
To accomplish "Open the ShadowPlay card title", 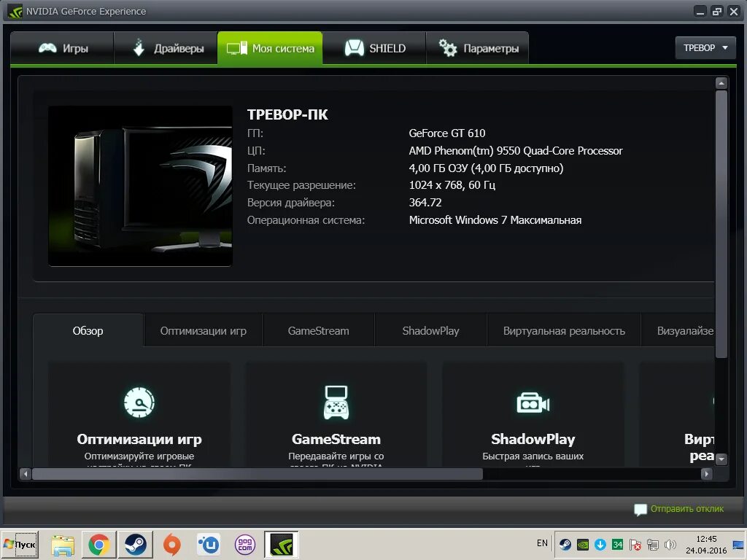I will (x=533, y=439).
